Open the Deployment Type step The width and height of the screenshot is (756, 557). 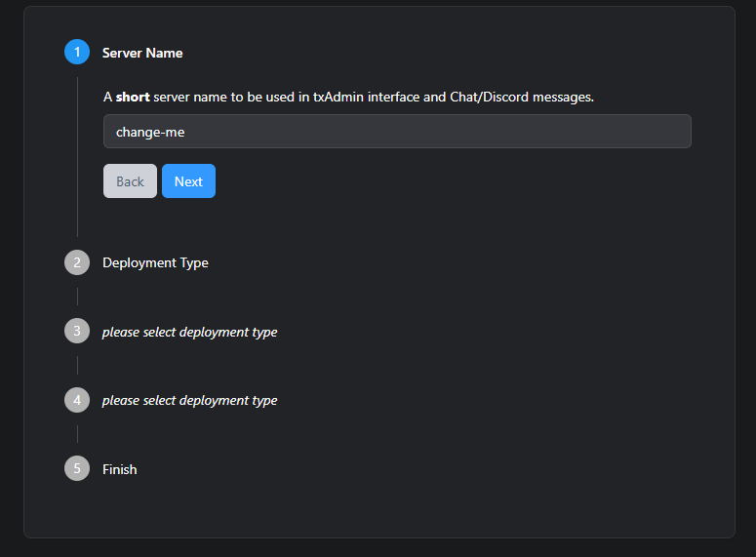[155, 262]
